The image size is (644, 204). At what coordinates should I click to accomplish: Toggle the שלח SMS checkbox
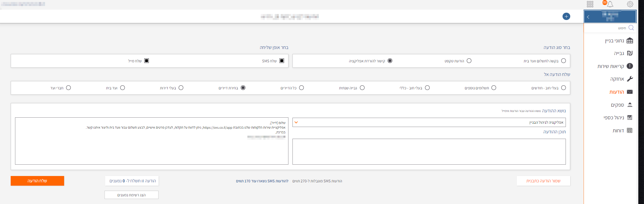click(x=282, y=61)
